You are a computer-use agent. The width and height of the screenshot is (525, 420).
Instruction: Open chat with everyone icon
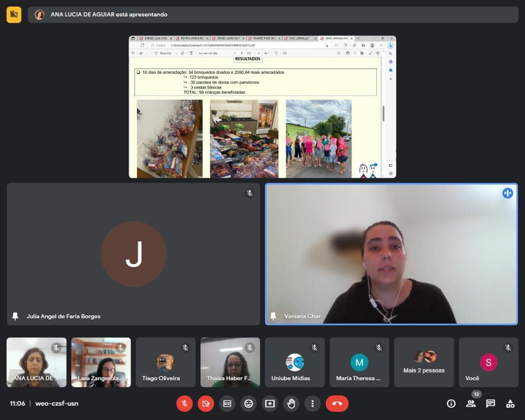point(491,404)
